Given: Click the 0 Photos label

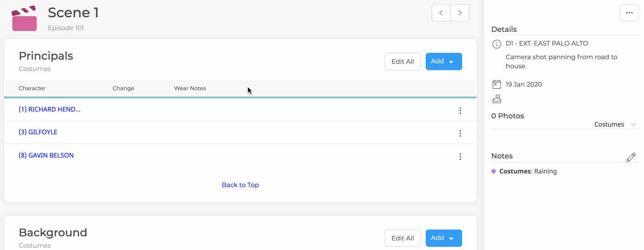Looking at the screenshot, I should click(508, 116).
